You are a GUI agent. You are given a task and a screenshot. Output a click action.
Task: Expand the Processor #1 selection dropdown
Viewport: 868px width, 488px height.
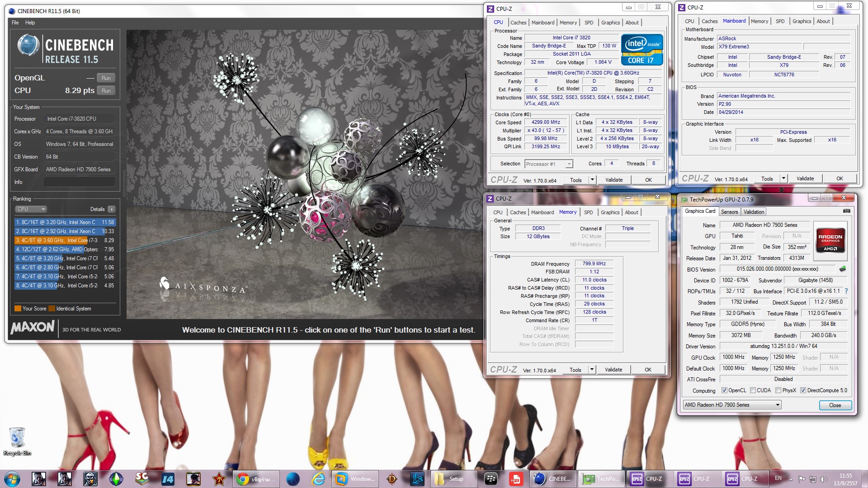click(569, 164)
